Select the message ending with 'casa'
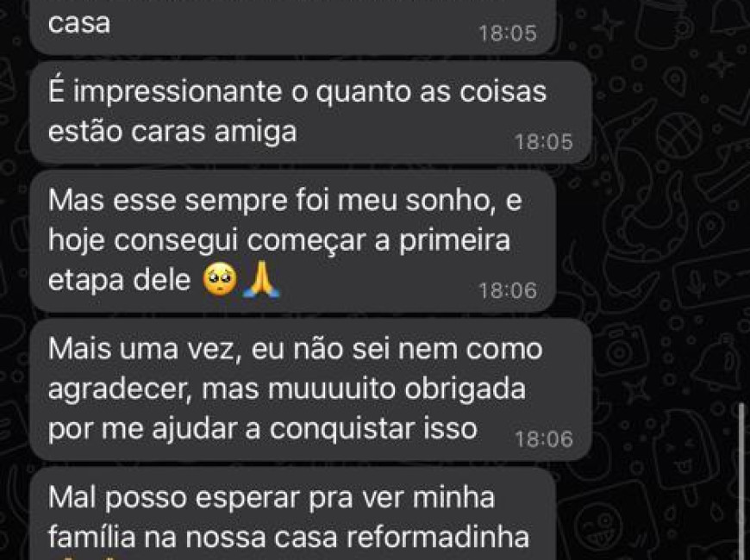This screenshot has height=560, width=750. click(293, 27)
